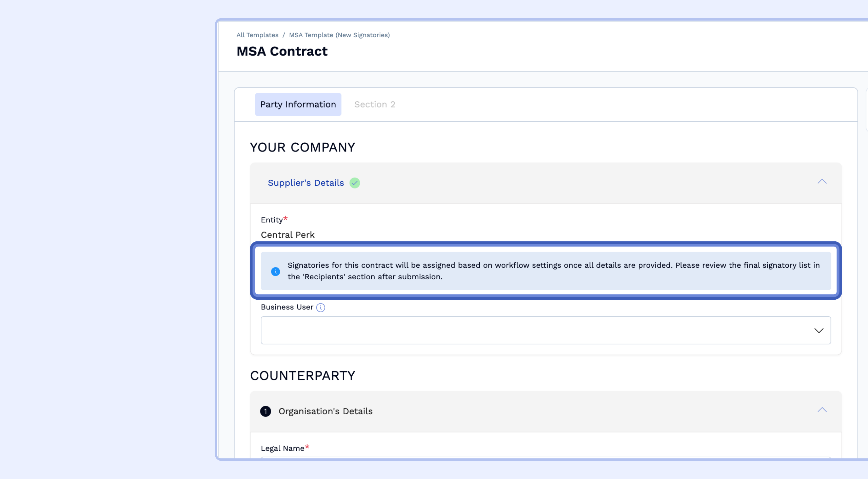Click the signatories notice message text
Viewport: 868px width, 479px height.
[553, 271]
